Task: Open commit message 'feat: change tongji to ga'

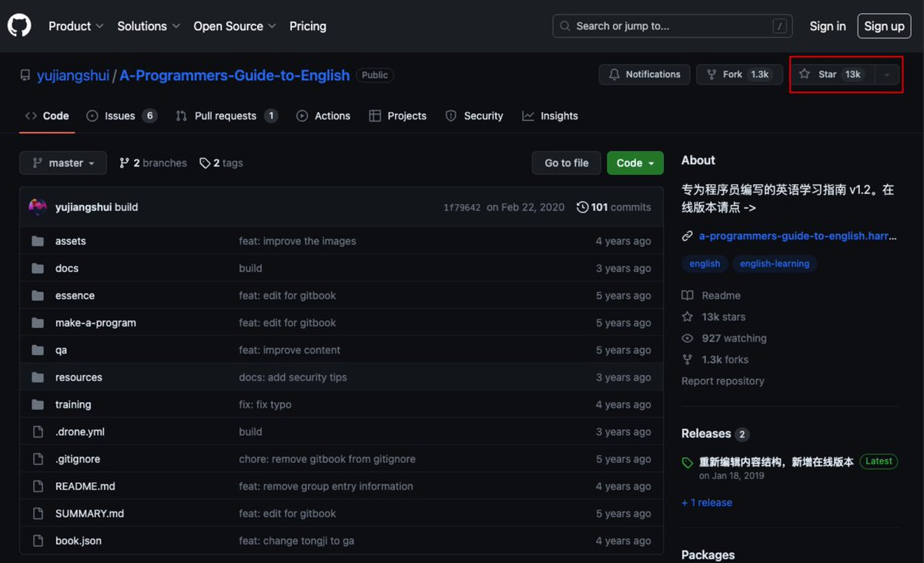Action: [x=296, y=541]
